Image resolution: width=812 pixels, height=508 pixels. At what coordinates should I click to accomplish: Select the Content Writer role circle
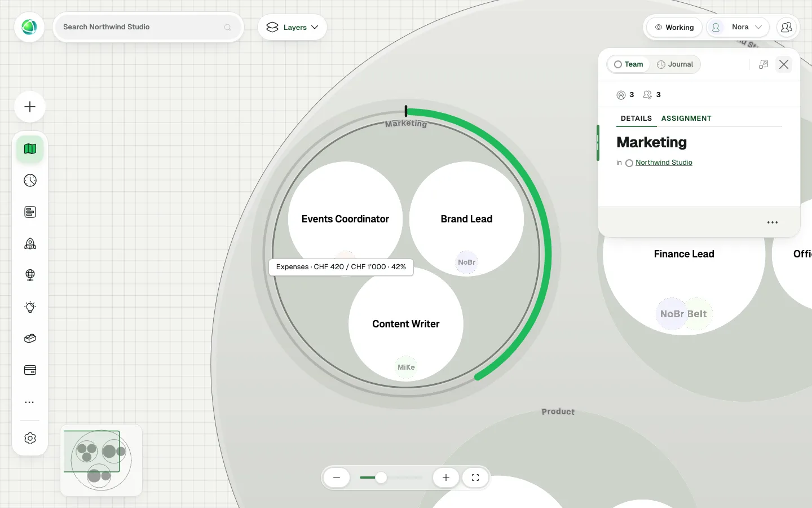406,324
